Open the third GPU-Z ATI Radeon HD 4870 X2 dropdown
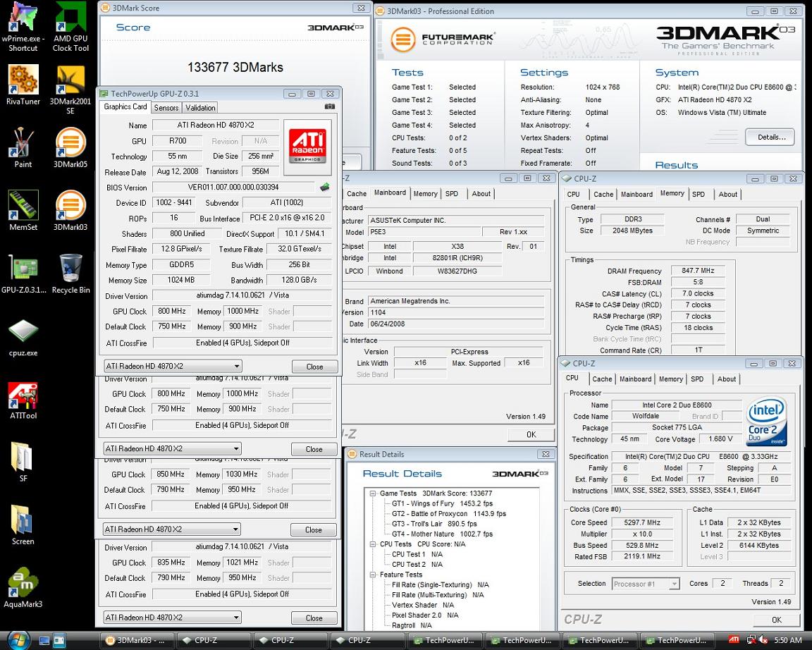 click(x=172, y=529)
